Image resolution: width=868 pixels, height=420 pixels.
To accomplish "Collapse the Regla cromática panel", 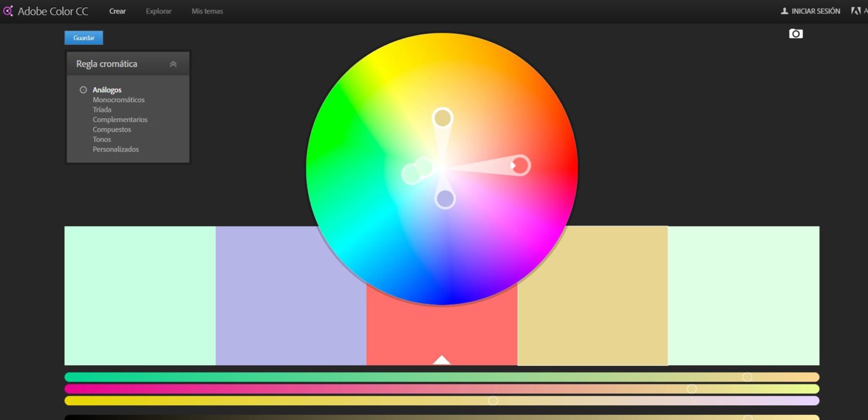I will pos(174,64).
